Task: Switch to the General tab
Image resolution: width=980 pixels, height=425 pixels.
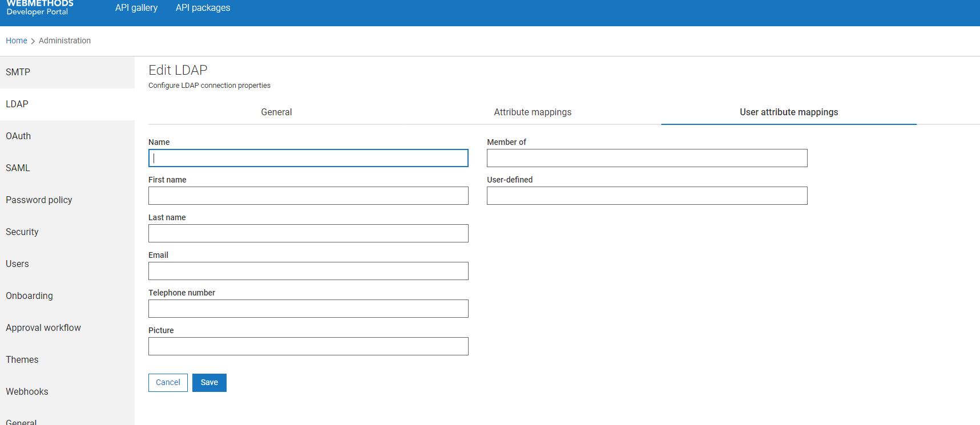Action: 276,112
